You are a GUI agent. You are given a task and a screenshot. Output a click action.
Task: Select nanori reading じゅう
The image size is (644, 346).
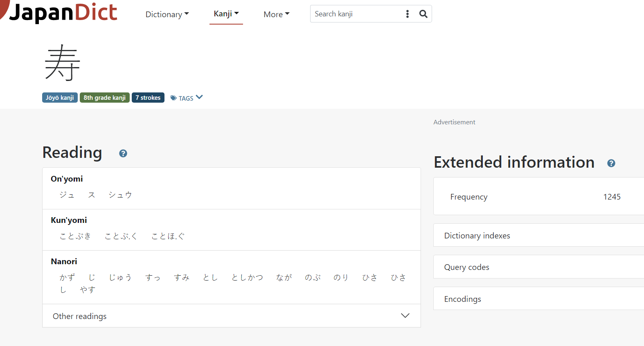pos(120,278)
